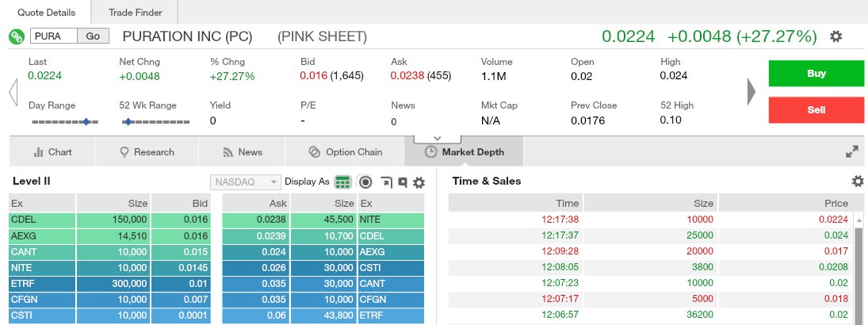
Task: Click the 12:06:57 trade of 36200 shares
Action: point(651,315)
